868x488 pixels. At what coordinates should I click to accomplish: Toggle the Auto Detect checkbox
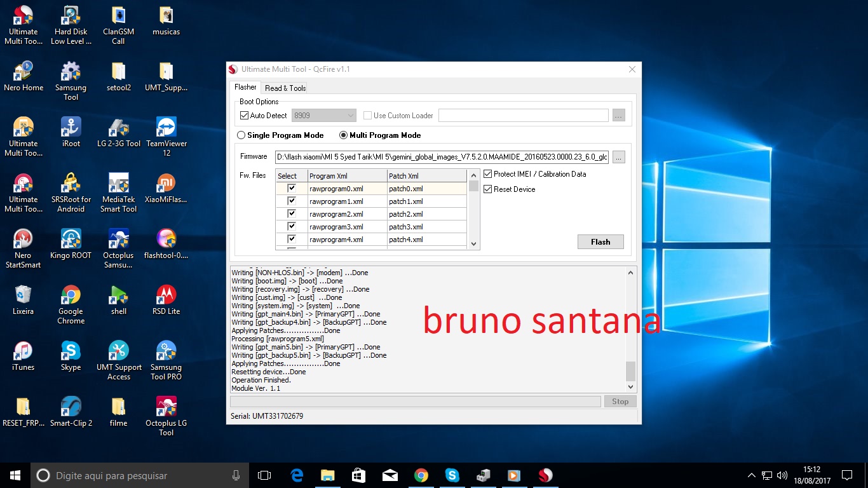point(244,116)
